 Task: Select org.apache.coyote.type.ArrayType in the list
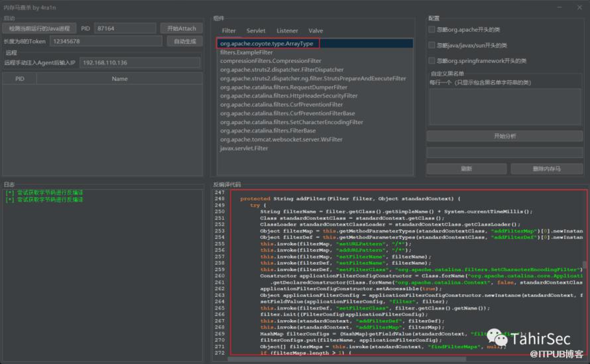(x=267, y=43)
